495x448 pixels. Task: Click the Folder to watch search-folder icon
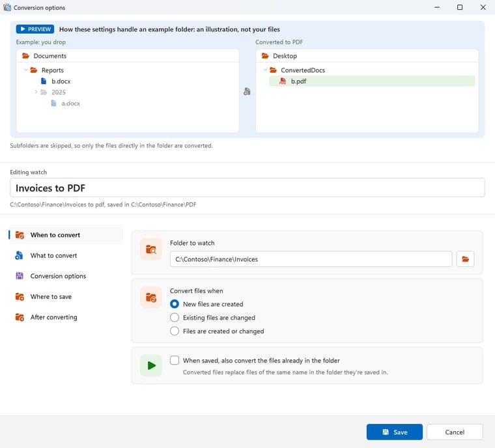pos(151,249)
